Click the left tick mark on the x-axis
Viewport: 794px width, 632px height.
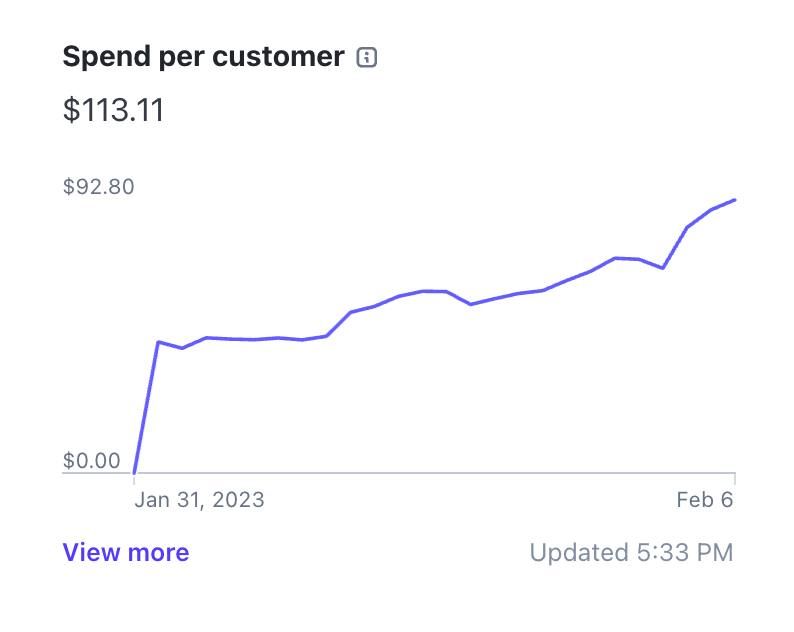(134, 478)
